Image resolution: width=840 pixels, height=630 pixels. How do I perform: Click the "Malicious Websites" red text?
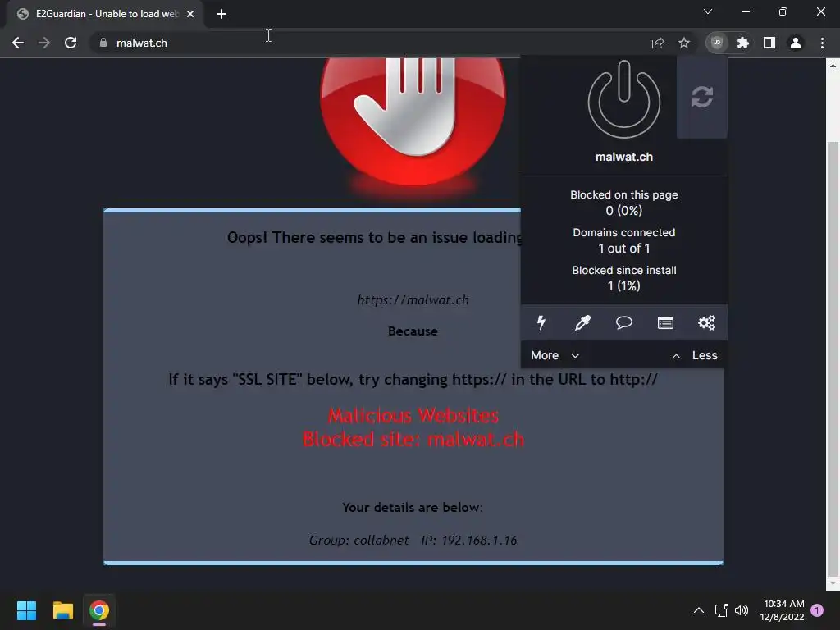413,415
